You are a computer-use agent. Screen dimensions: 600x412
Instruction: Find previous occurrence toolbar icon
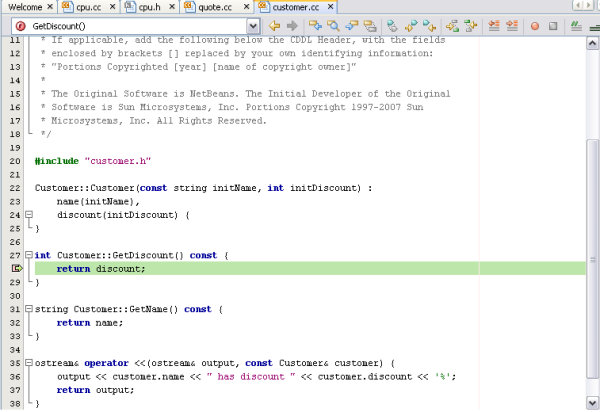click(315, 26)
